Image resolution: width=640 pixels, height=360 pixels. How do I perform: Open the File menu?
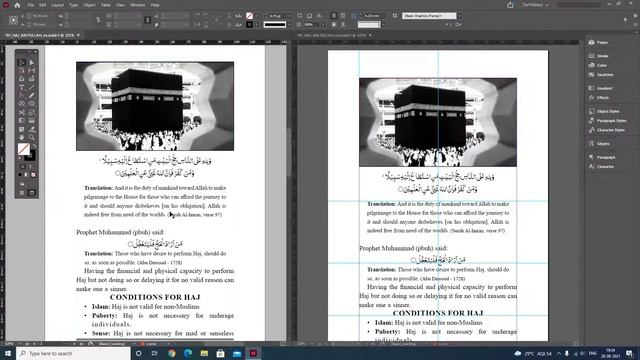tap(31, 5)
